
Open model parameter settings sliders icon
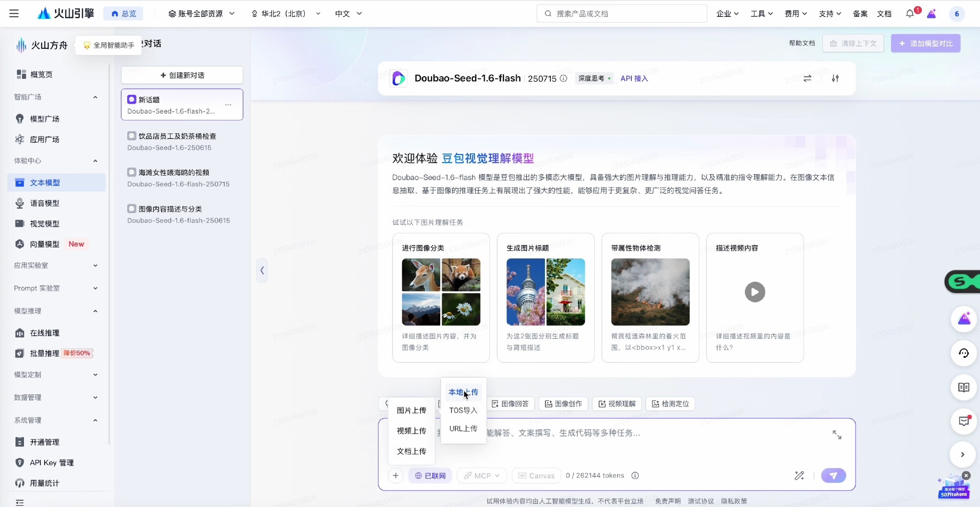click(835, 78)
